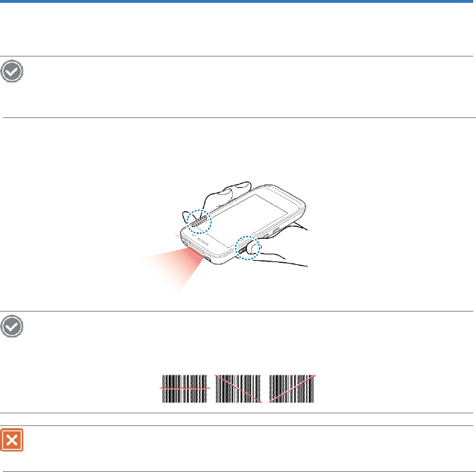Click the thumb pressing the side scan button
Screen dimensions: 476x472
click(x=253, y=248)
